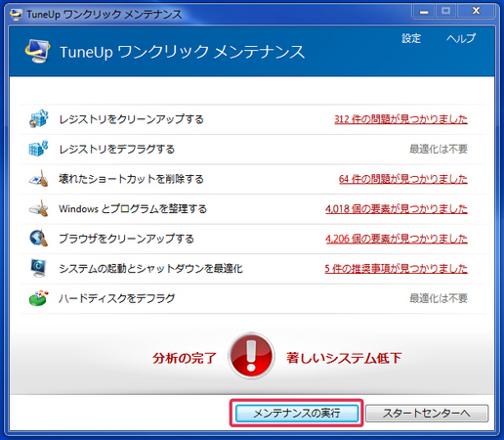Select the システムの起動とシャットダウンを最適化 text
This screenshot has width=504, height=440.
coord(150,268)
